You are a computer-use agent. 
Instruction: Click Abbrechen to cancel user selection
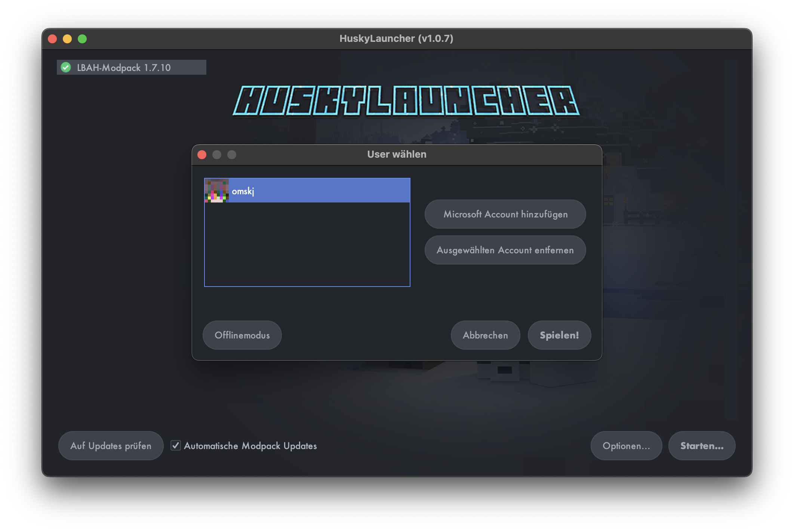(x=485, y=335)
